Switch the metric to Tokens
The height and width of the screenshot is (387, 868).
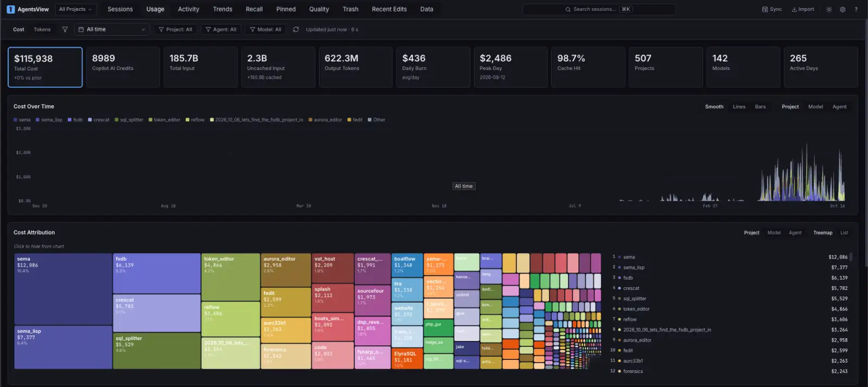pyautogui.click(x=42, y=29)
